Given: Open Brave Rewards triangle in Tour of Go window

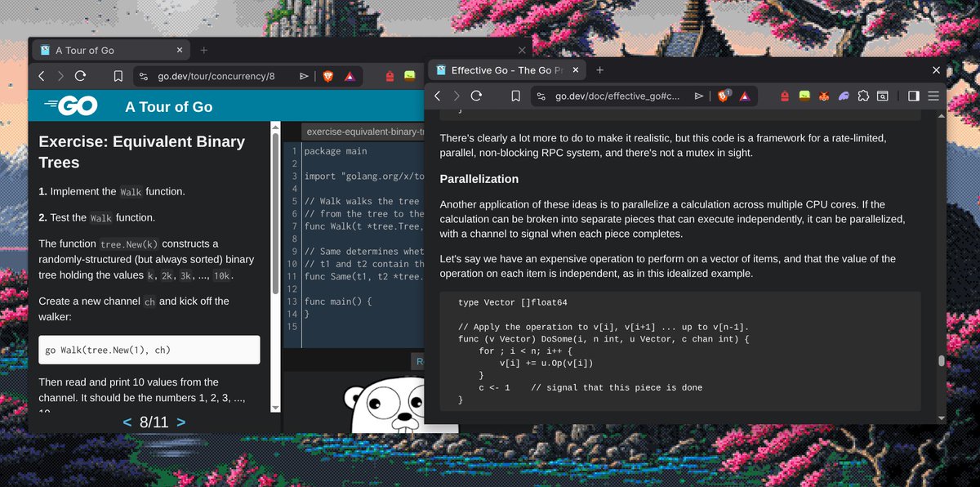Looking at the screenshot, I should [x=350, y=77].
